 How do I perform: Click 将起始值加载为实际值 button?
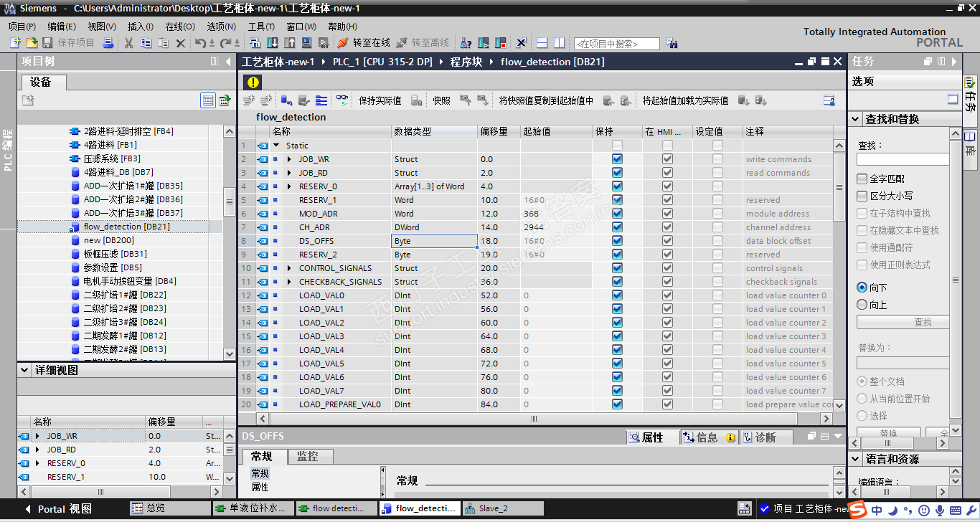coord(685,100)
